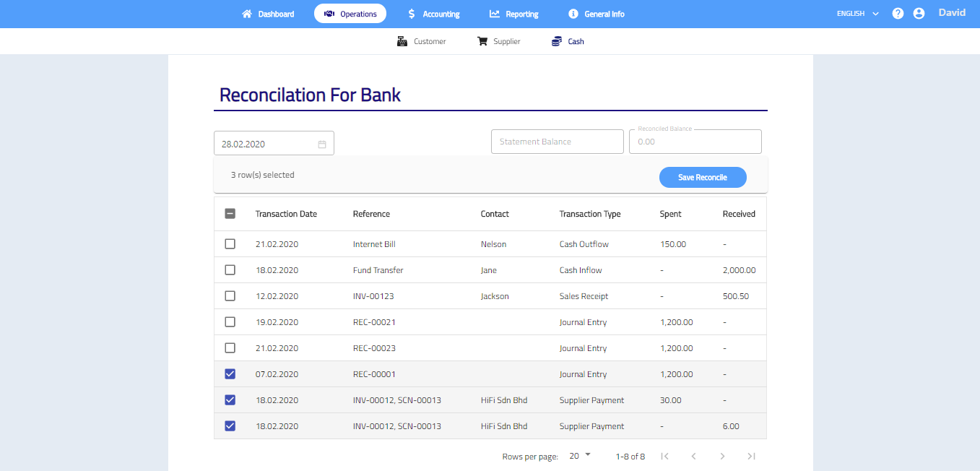This screenshot has height=471, width=980.
Task: Open the user profile avatar icon
Action: click(x=919, y=14)
